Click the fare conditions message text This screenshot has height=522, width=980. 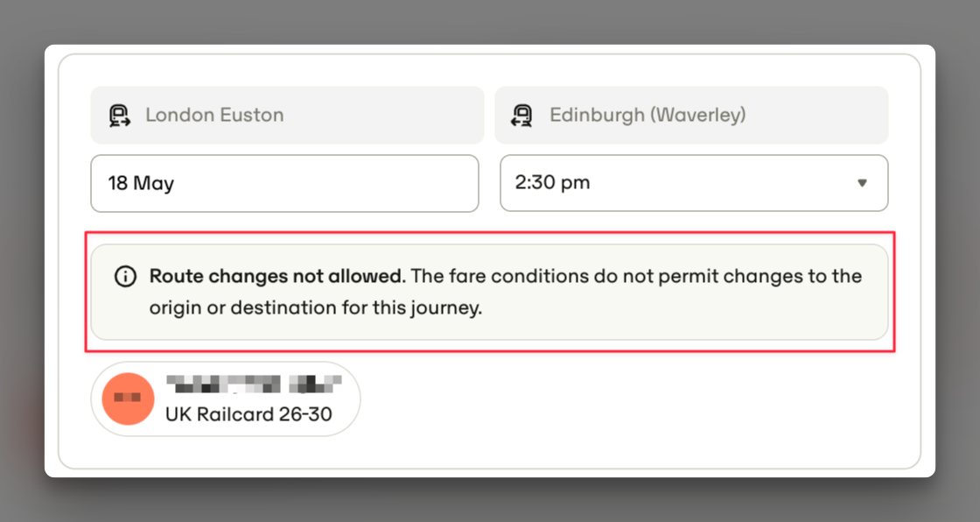pyautogui.click(x=506, y=292)
